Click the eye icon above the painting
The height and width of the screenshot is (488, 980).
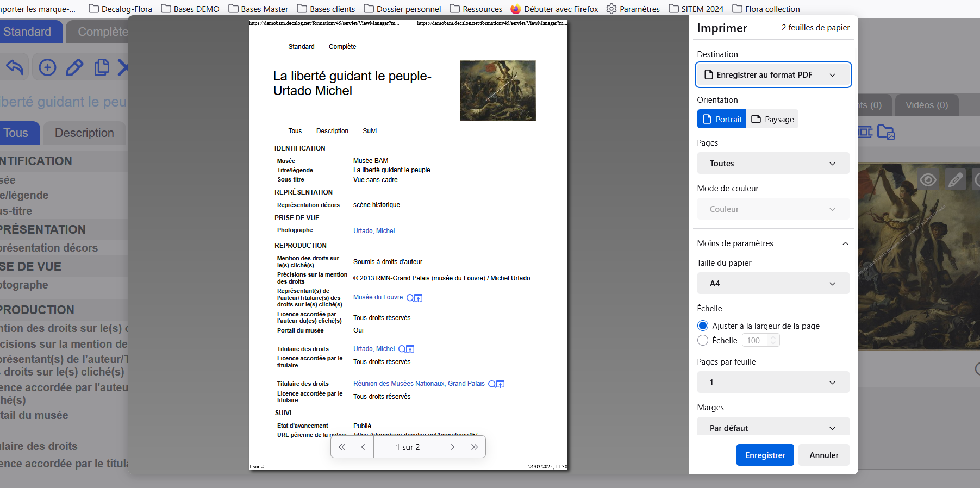pyautogui.click(x=928, y=179)
